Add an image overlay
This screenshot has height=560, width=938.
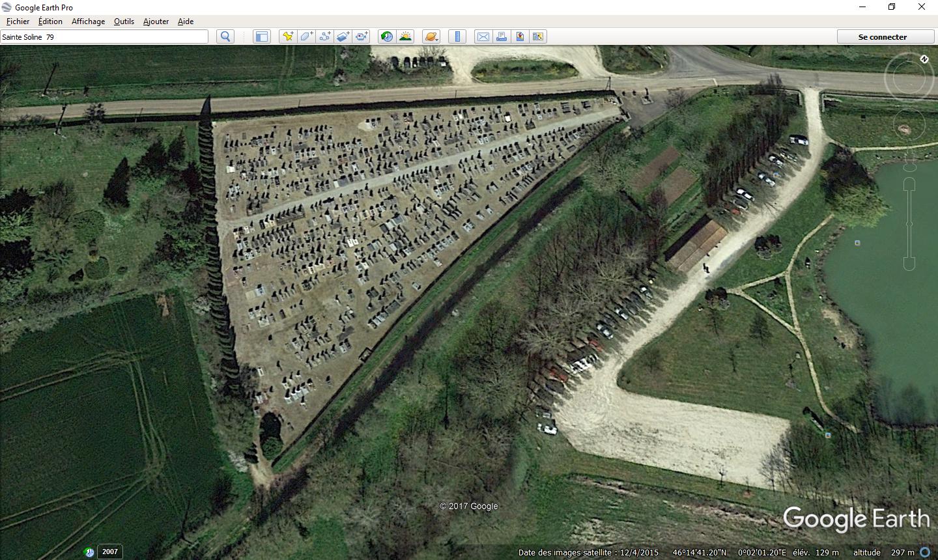click(x=343, y=36)
